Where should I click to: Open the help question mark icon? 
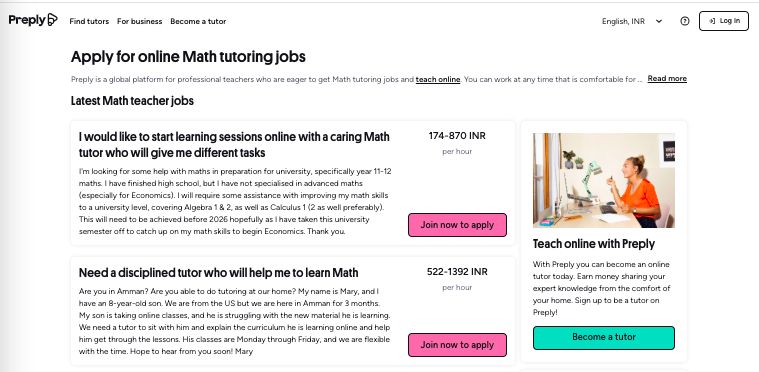click(684, 21)
